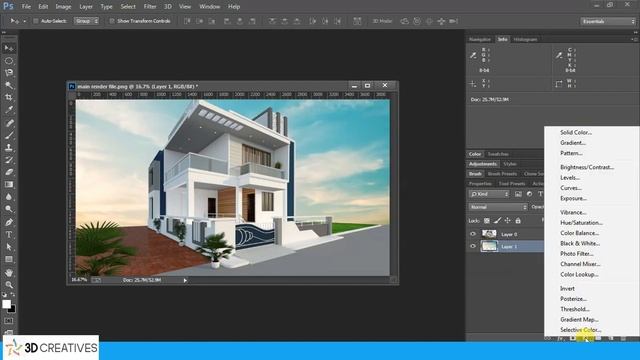
Task: Select the Clone Stamp tool
Action: (9, 147)
